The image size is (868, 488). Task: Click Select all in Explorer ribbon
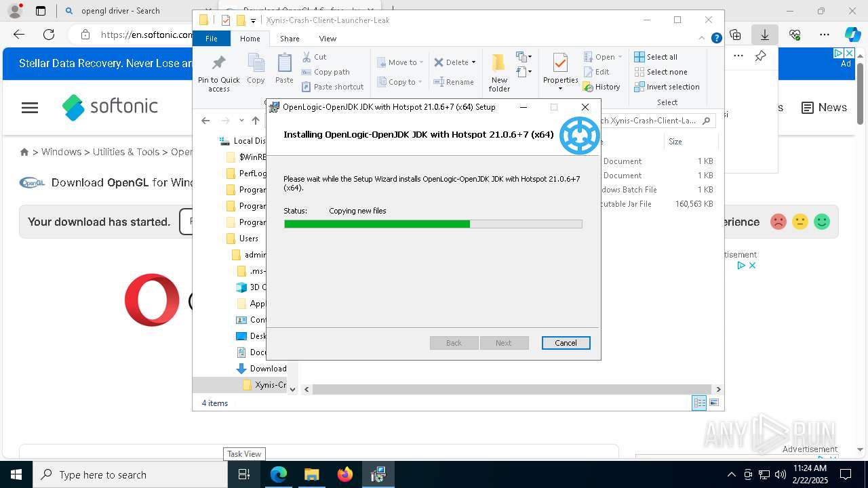(656, 57)
